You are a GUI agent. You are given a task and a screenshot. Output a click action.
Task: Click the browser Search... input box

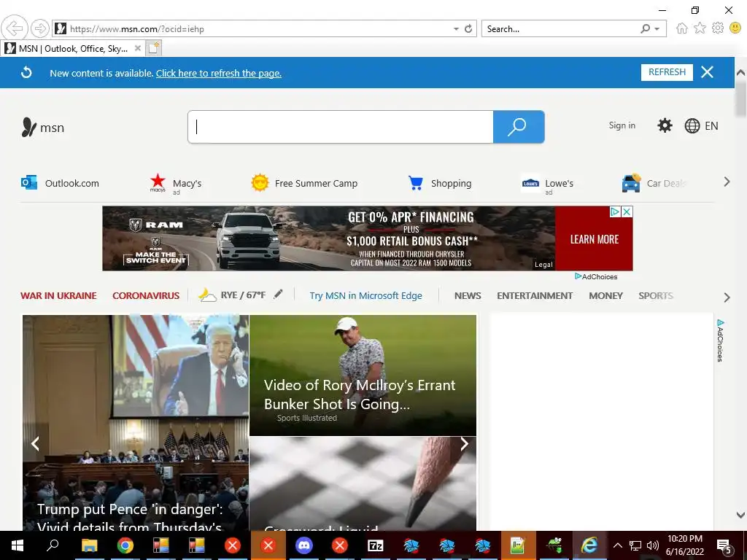click(561, 29)
